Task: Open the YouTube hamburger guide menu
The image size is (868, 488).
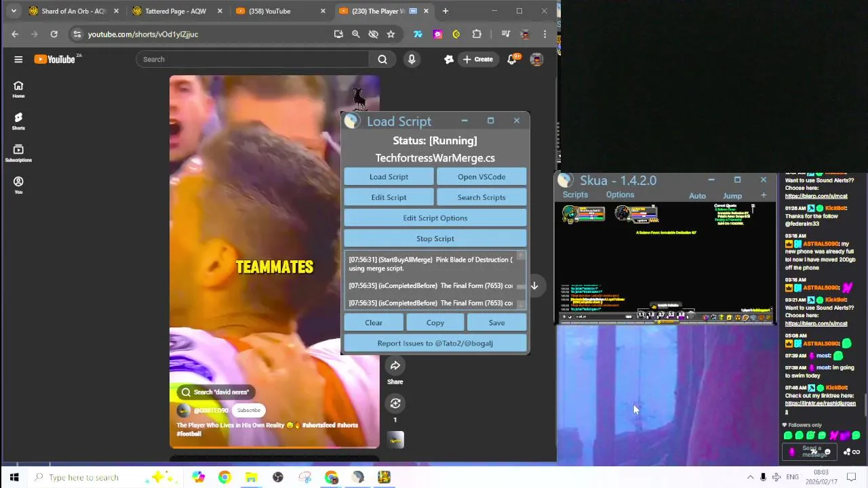Action: point(18,60)
